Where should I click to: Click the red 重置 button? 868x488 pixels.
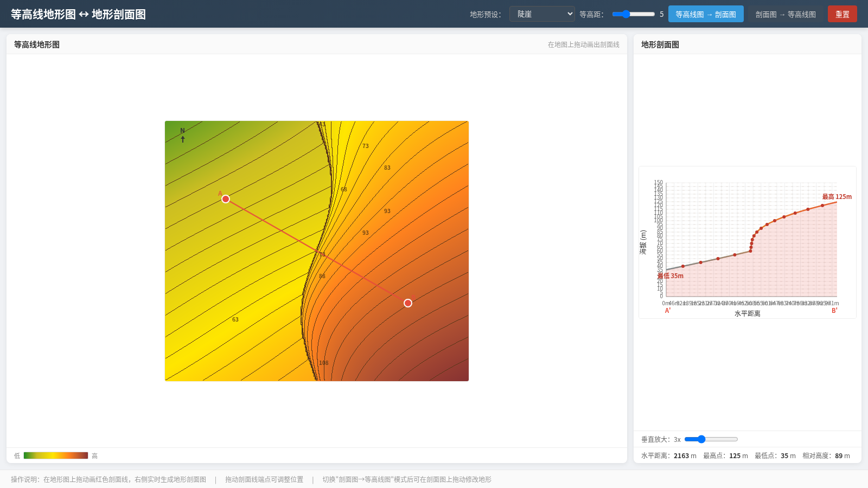pos(842,14)
